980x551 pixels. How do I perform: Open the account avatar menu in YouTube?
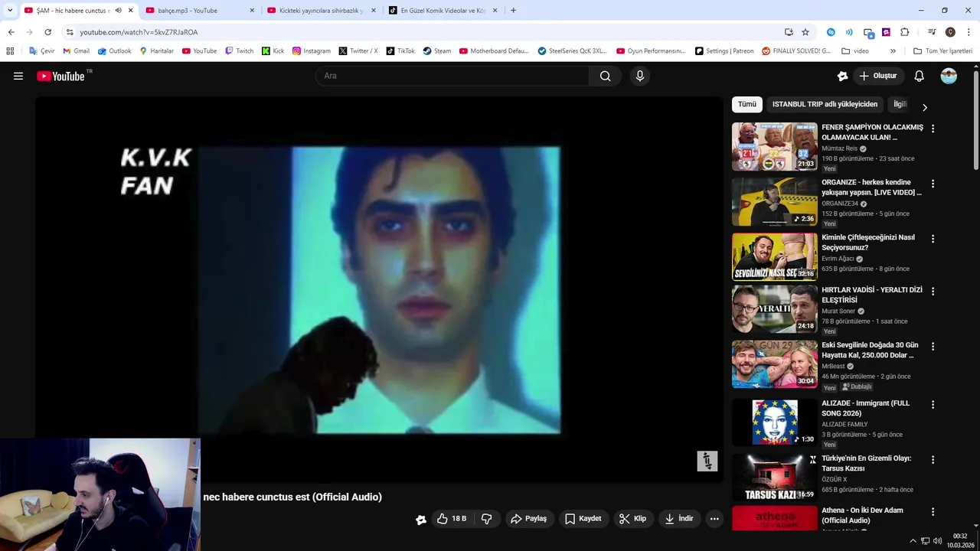[x=949, y=76]
